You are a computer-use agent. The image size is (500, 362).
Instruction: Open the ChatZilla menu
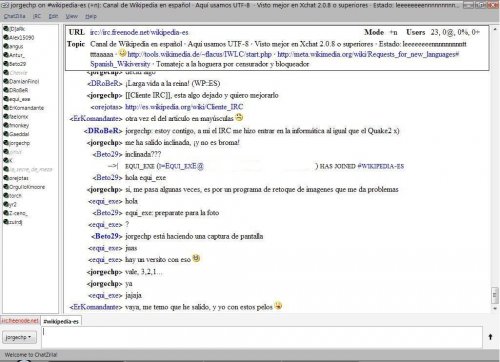(x=14, y=16)
